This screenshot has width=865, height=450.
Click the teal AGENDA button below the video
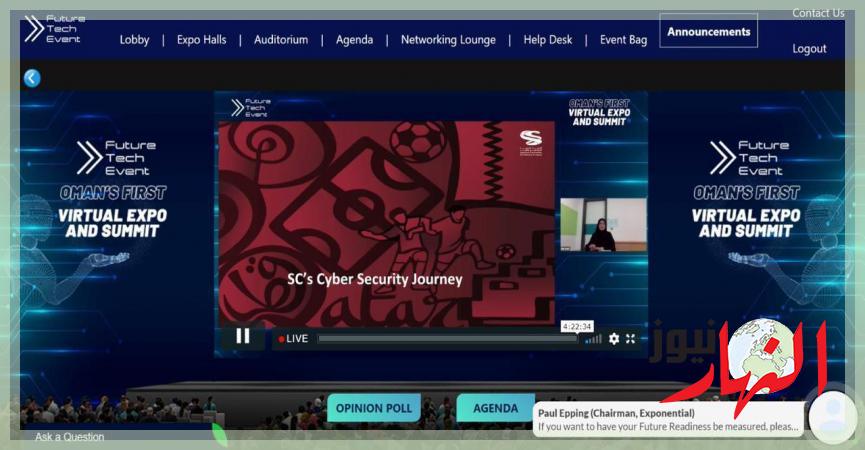[495, 408]
